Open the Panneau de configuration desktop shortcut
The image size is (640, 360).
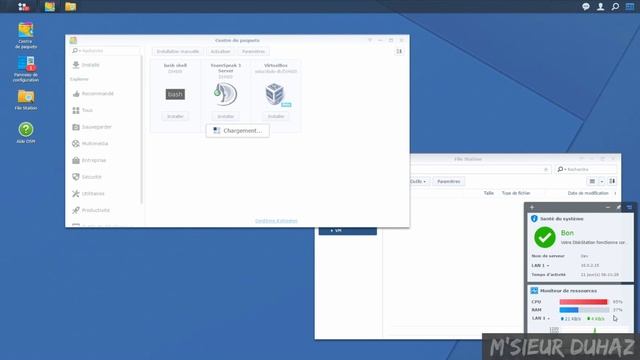click(x=26, y=69)
